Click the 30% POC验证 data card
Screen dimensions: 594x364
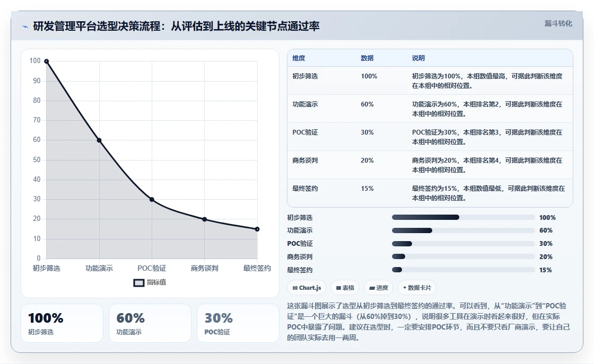238,323
